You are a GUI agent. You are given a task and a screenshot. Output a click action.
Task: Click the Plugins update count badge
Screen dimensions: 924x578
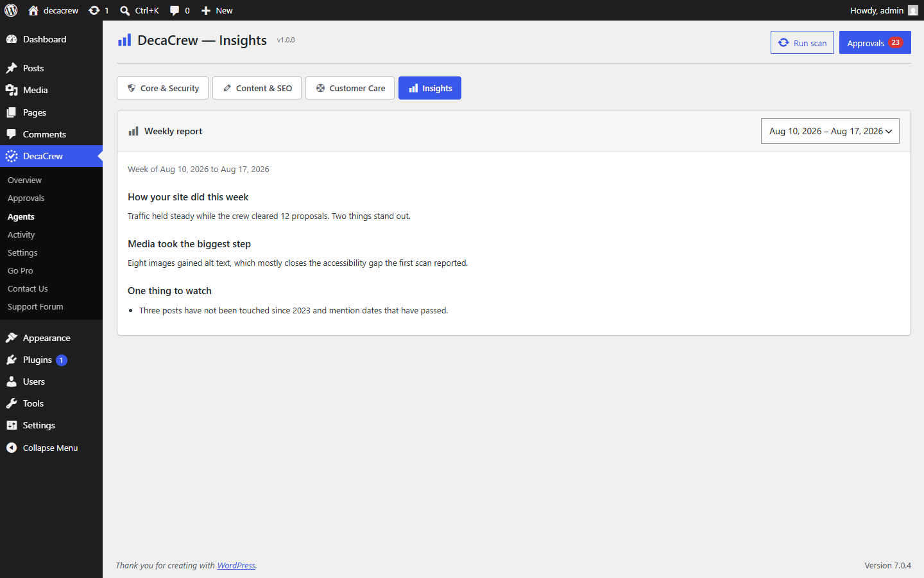click(62, 360)
